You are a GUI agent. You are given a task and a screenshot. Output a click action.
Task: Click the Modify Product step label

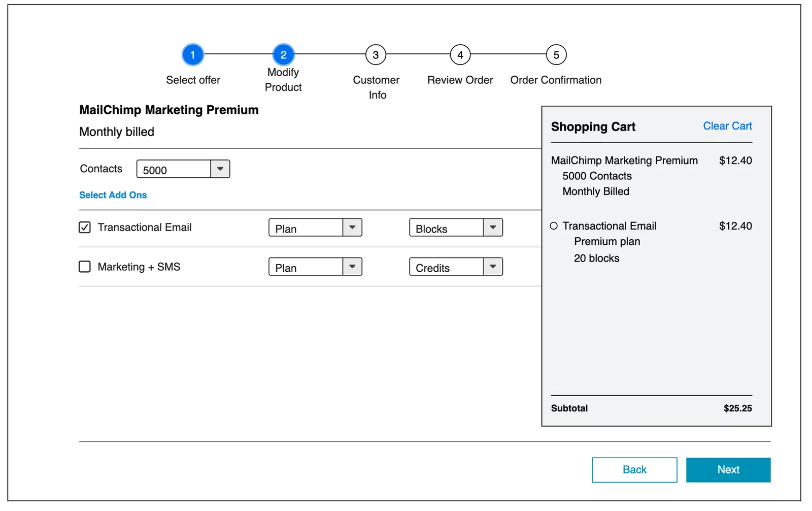[283, 80]
